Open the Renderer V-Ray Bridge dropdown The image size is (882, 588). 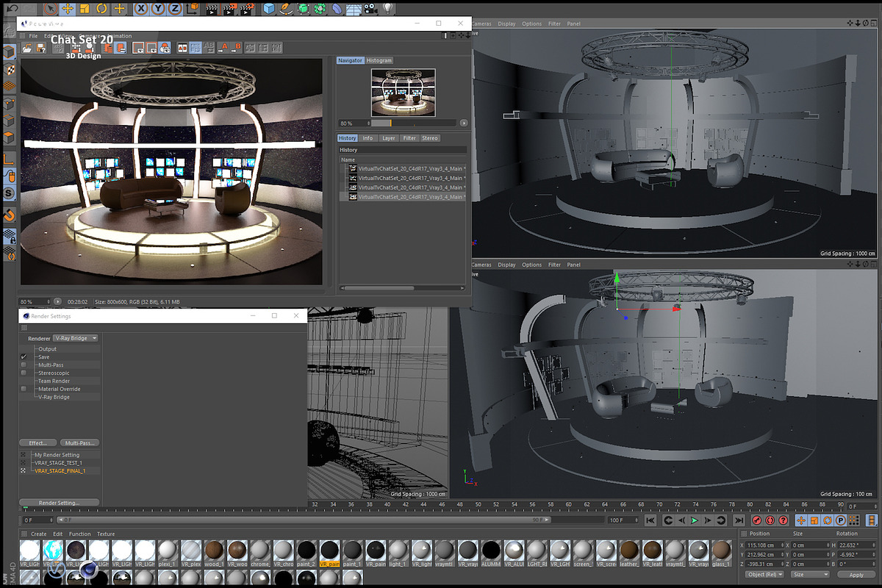pos(76,338)
